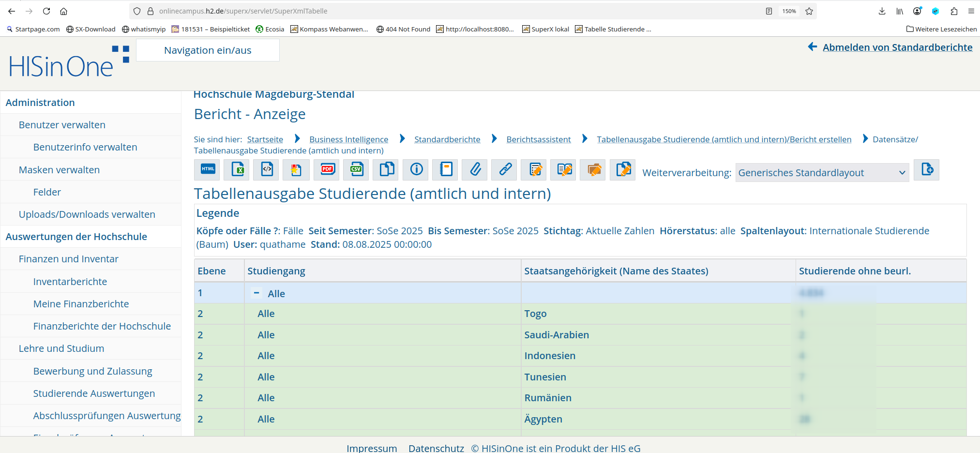
Task: Open 'Lehre und Studium' sidebar section
Action: 61,348
